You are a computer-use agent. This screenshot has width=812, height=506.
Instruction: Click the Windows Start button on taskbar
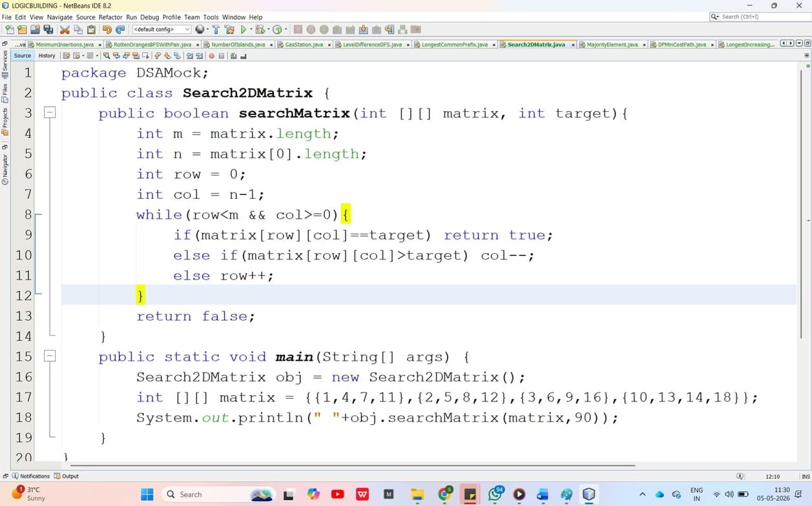point(147,494)
